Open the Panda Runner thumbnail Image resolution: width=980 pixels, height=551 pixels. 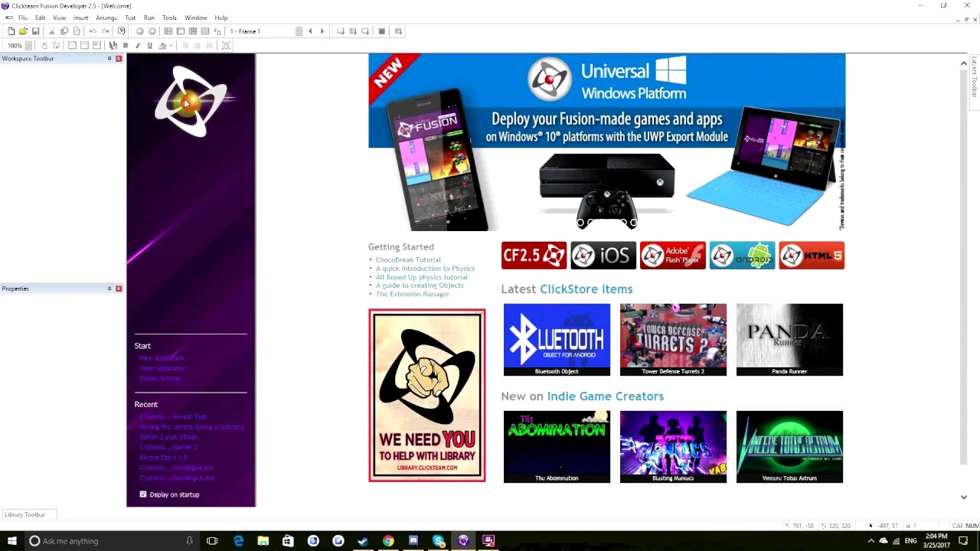tap(789, 340)
